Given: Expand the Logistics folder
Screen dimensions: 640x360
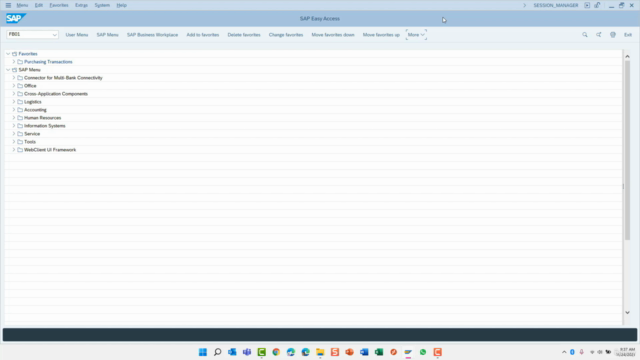Looking at the screenshot, I should (x=14, y=102).
